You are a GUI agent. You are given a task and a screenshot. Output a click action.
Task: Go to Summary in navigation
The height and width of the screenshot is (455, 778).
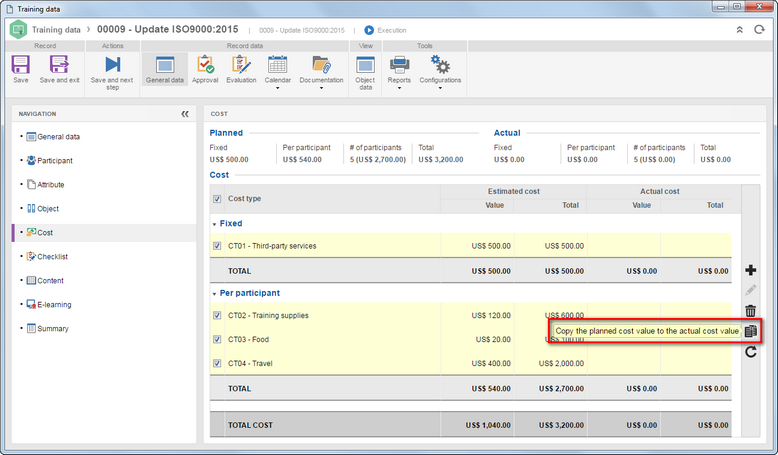(48, 328)
